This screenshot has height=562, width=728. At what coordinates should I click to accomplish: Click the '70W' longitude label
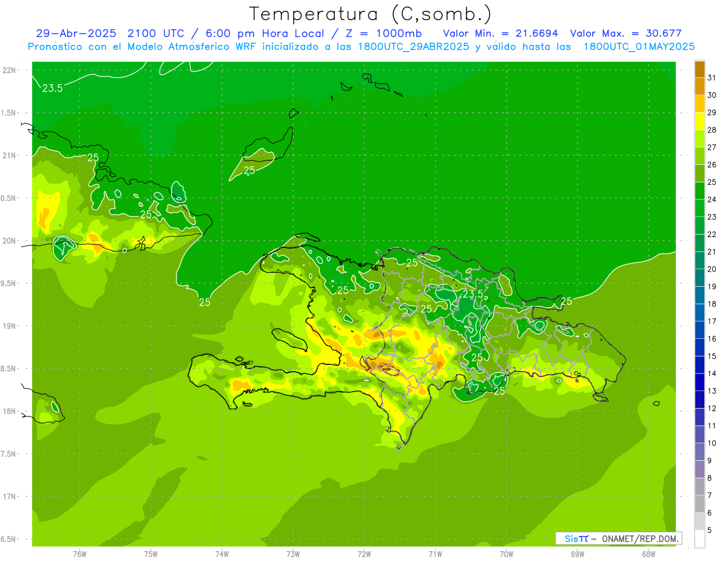507,554
